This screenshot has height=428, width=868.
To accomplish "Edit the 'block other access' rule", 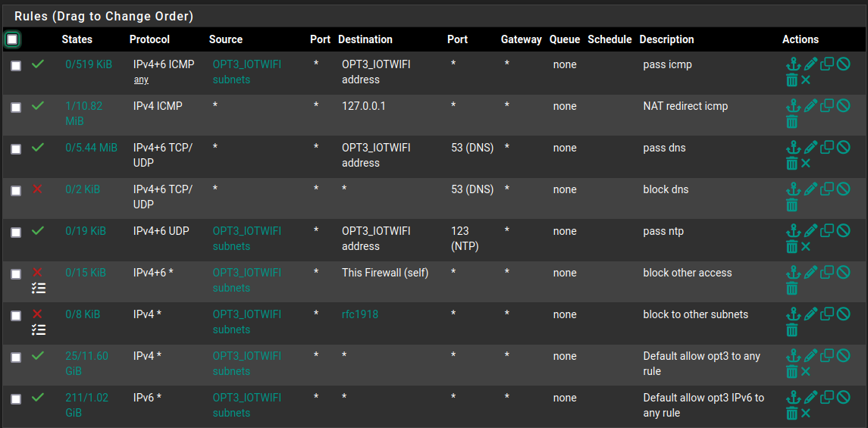I will (x=810, y=272).
